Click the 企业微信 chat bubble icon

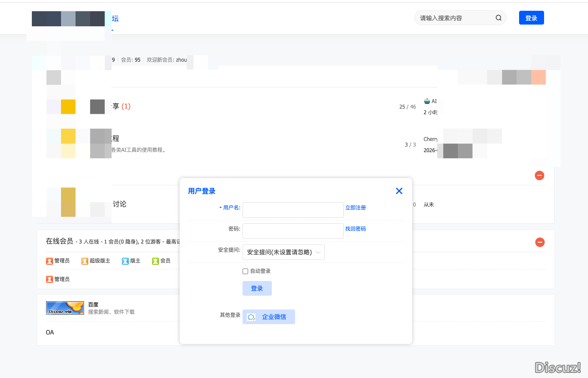point(252,317)
